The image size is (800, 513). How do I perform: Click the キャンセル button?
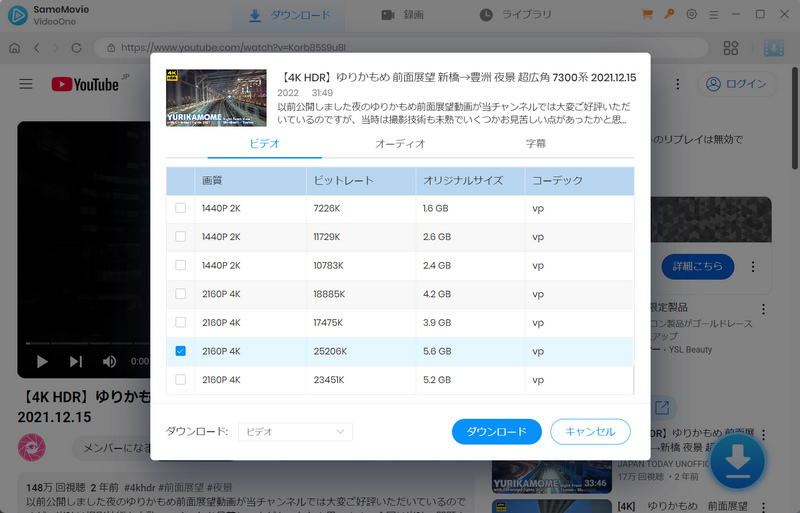(x=590, y=432)
